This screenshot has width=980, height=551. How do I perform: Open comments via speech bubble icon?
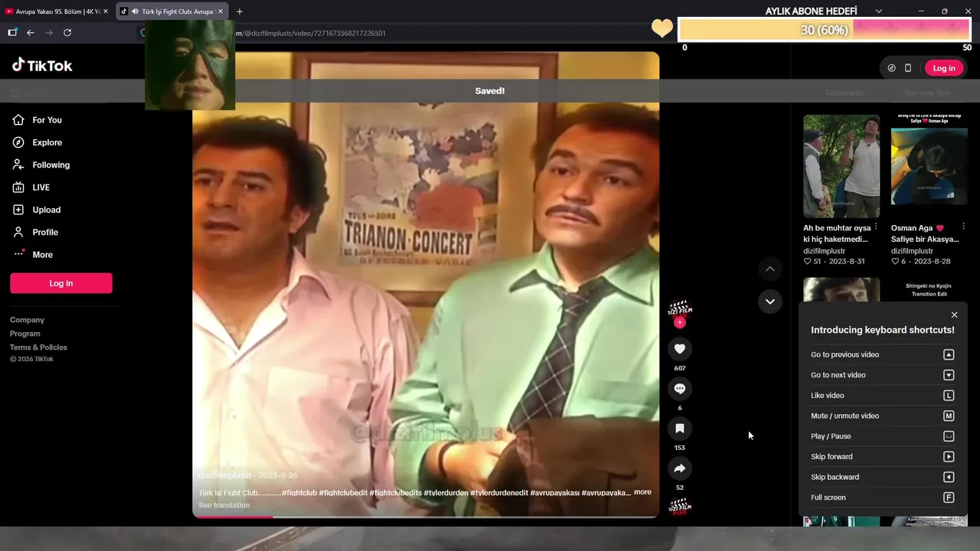(680, 389)
